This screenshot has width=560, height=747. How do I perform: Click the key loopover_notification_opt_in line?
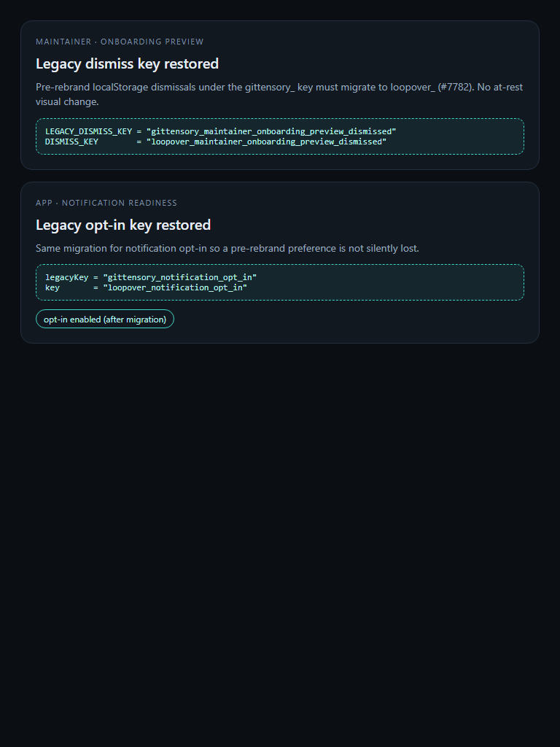146,287
